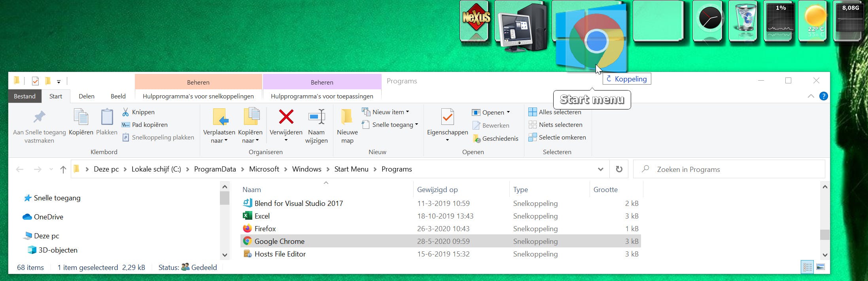
Task: Click the refresh button beside address bar
Action: (x=619, y=169)
